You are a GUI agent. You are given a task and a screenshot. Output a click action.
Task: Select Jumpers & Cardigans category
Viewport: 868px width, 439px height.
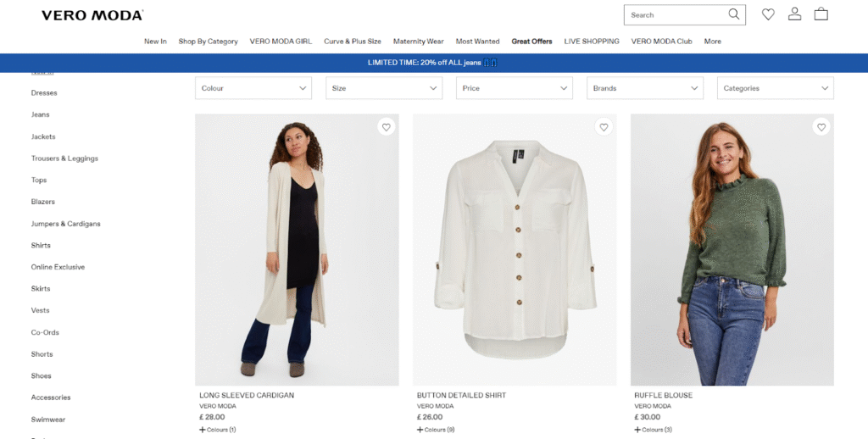pyautogui.click(x=66, y=224)
